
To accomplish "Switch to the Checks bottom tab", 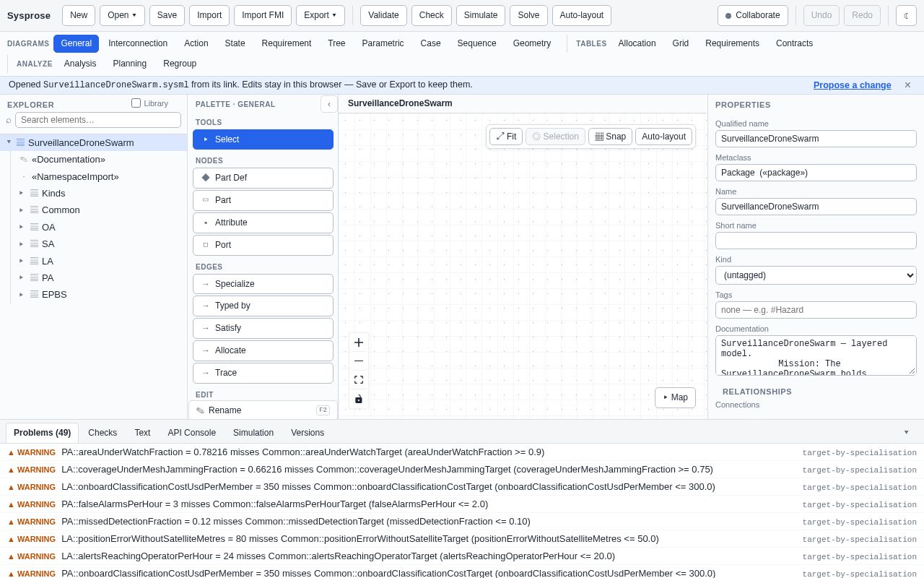I will [103, 433].
